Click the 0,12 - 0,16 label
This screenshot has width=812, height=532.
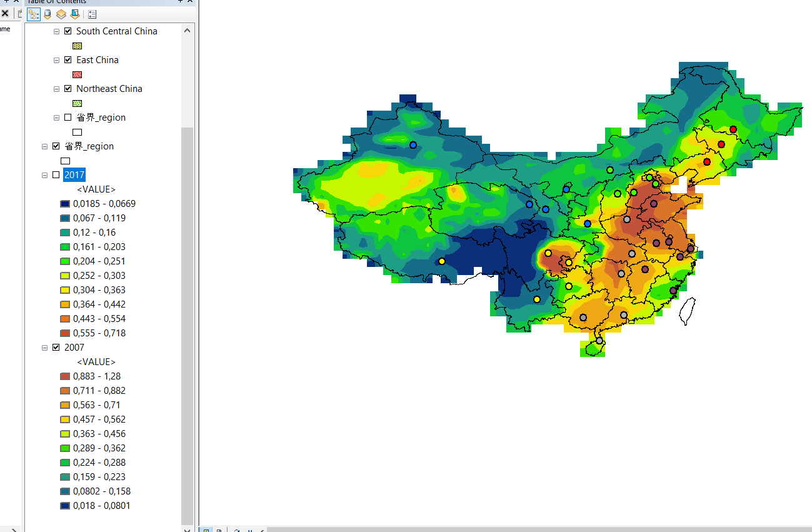pyautogui.click(x=94, y=232)
